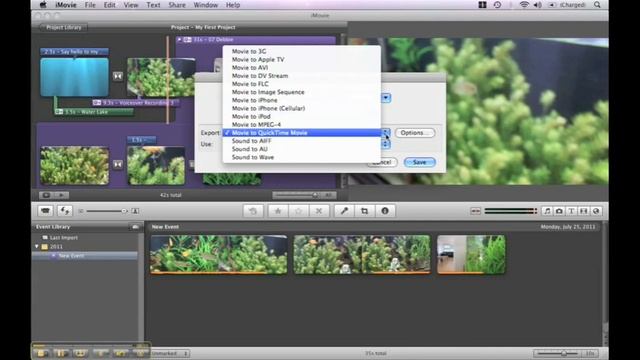Adjust the event clip thumbnail size slider

(107, 211)
